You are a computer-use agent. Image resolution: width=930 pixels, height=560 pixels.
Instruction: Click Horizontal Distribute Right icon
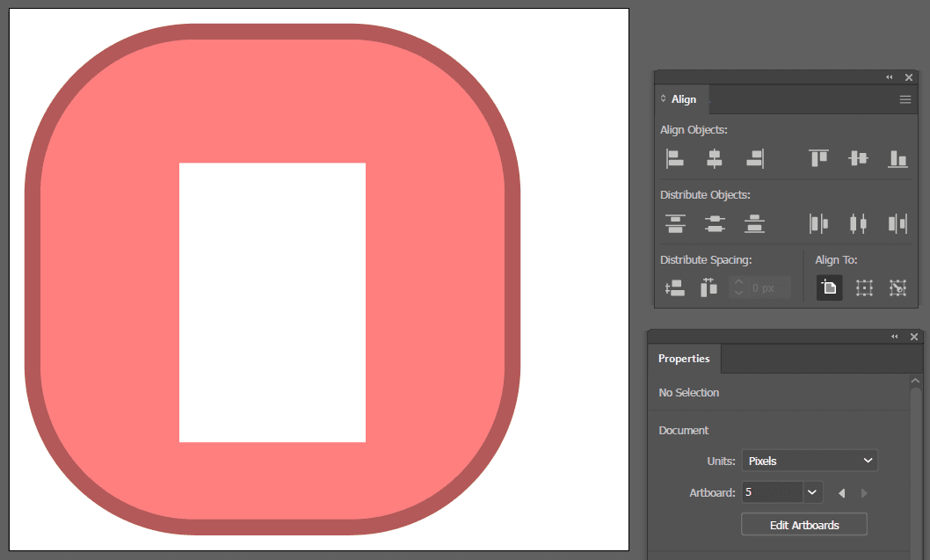[x=898, y=223]
